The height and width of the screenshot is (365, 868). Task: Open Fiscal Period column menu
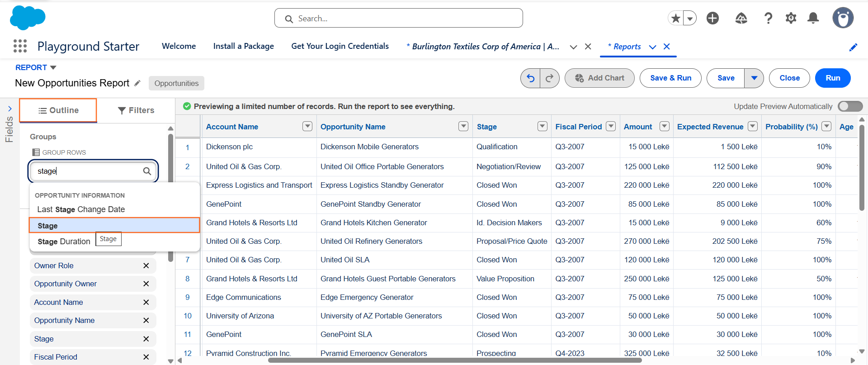pos(611,126)
